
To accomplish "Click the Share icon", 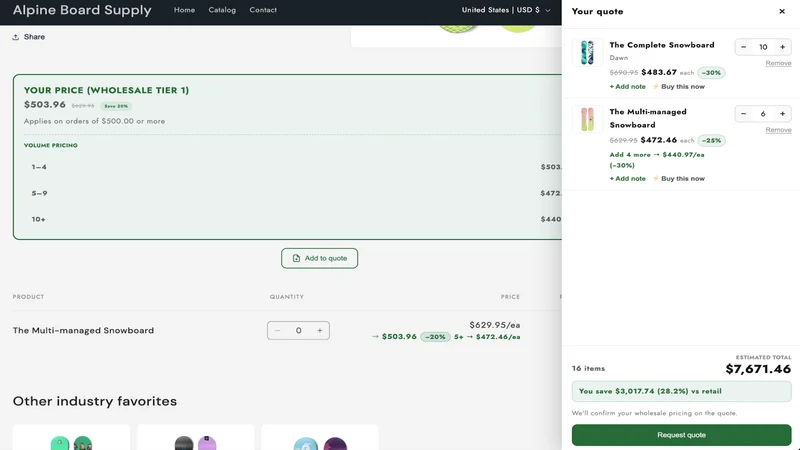I will tap(16, 37).
